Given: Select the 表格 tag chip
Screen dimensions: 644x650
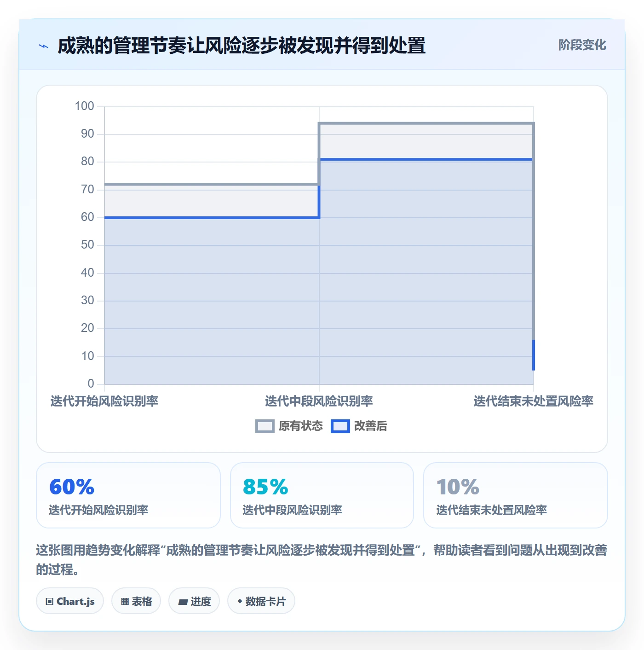Looking at the screenshot, I should [x=136, y=601].
